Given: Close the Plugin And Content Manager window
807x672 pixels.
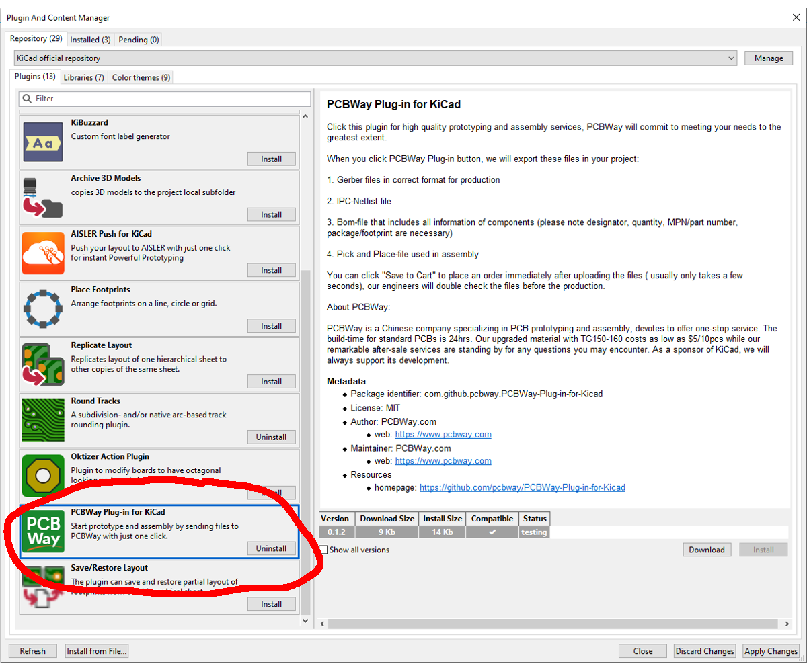Looking at the screenshot, I should (x=796, y=18).
